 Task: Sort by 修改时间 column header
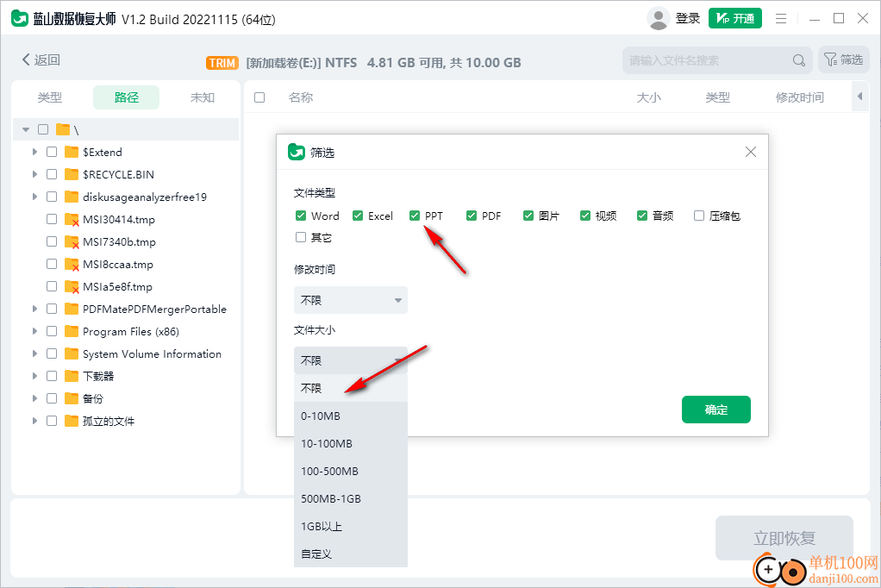(799, 97)
